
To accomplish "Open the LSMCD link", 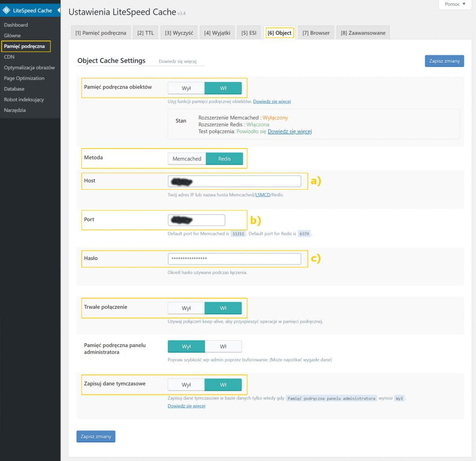I will [263, 195].
